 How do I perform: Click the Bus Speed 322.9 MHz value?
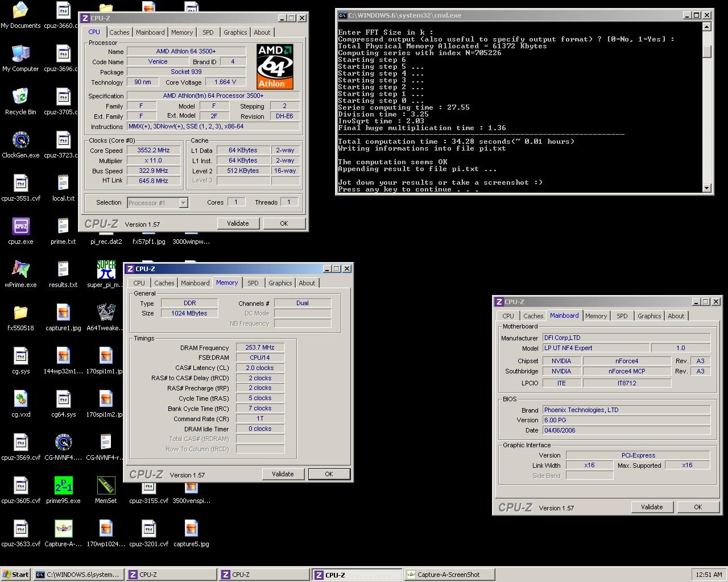coord(154,171)
